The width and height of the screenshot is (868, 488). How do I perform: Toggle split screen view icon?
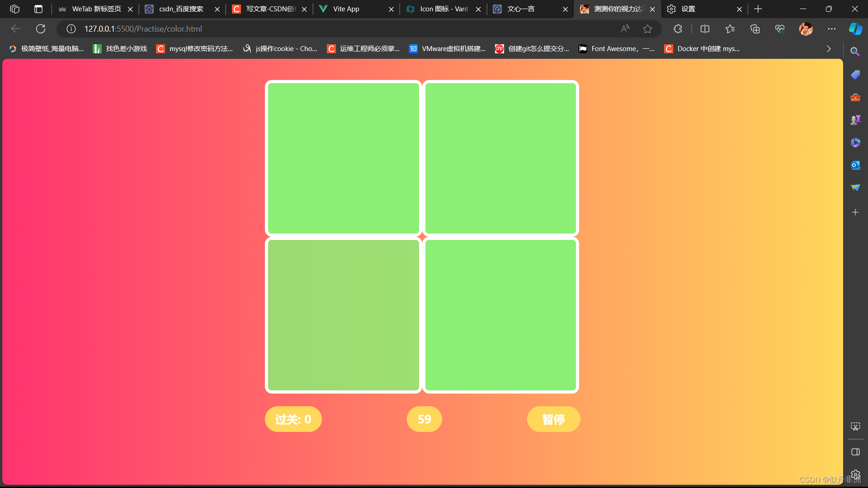704,29
